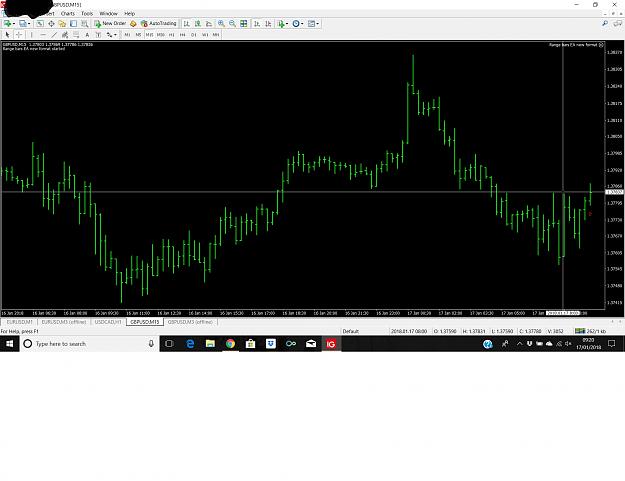Switch timeframe to M1
Screen dimensions: 625x481
pos(127,35)
